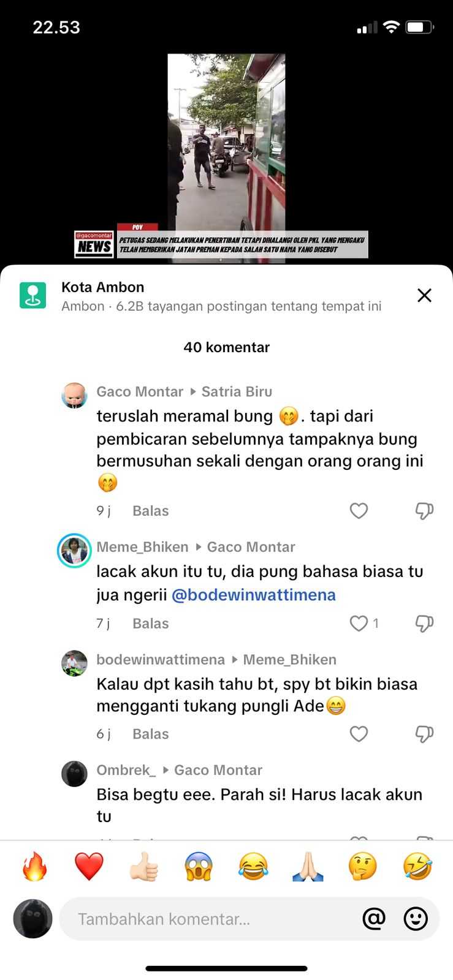Image resolution: width=453 pixels, height=980 pixels.
Task: Close the comments panel with X
Action: click(x=424, y=295)
